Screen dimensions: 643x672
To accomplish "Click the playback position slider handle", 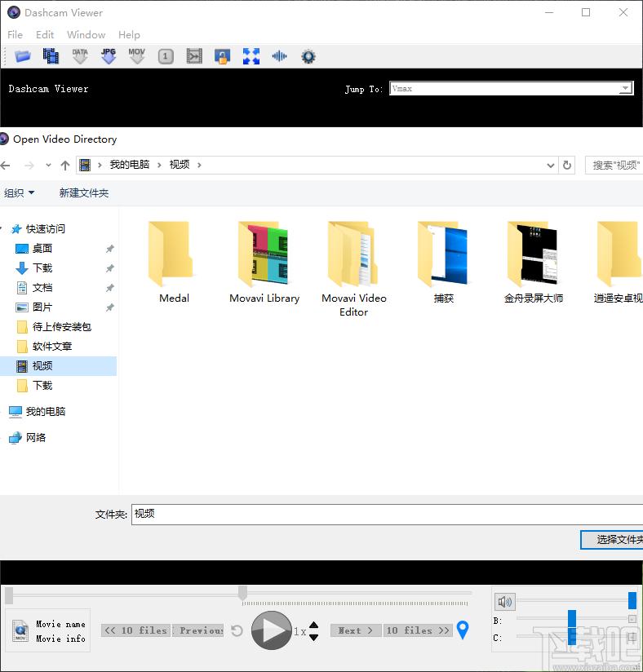I will tap(243, 593).
